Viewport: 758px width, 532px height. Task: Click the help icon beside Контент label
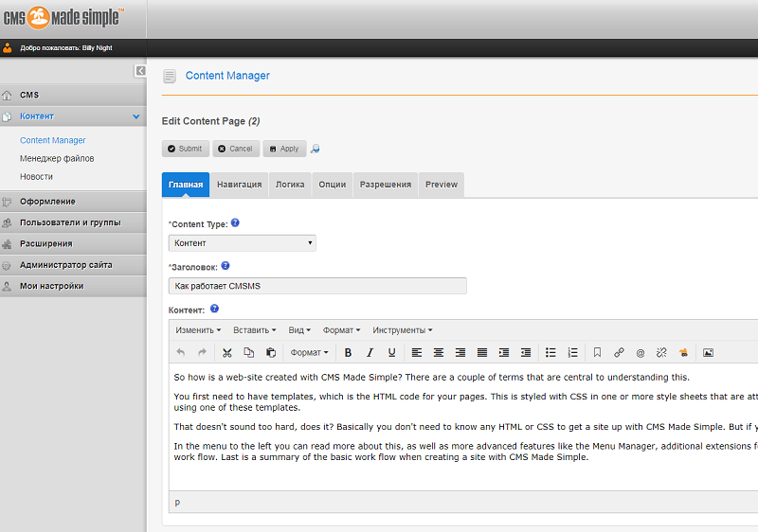(214, 309)
